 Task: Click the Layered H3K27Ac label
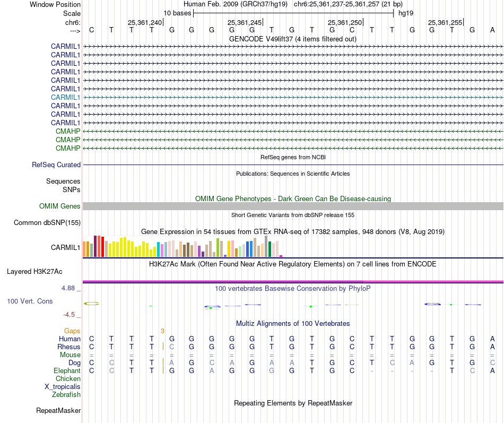[34, 272]
